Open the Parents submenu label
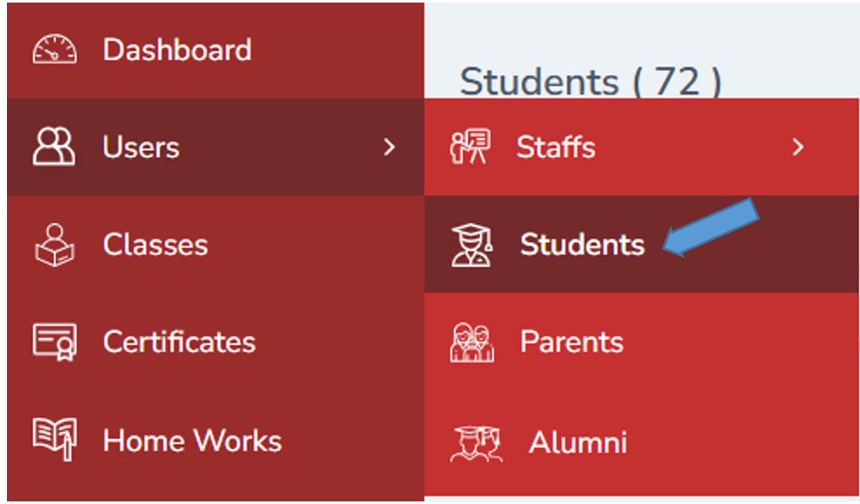 pos(571,342)
